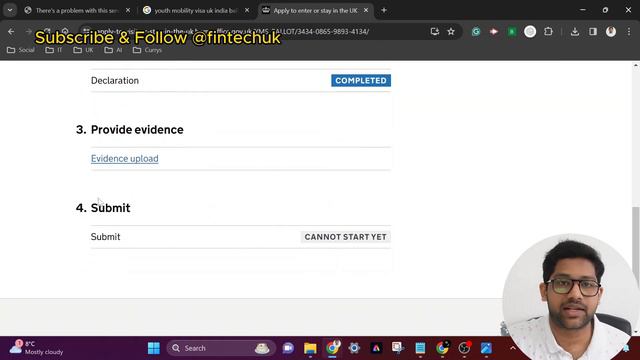Click the install/cast screen icon in address bar
The width and height of the screenshot is (640, 360).
(434, 31)
